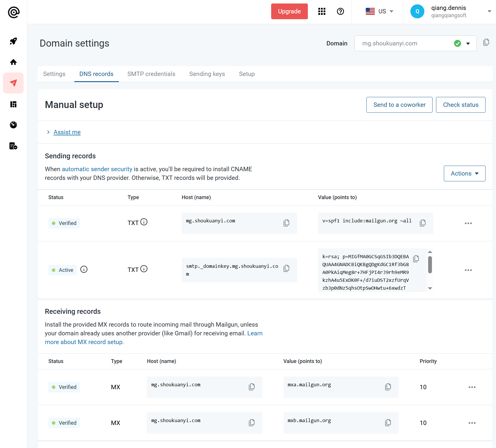Click the rocket icon in sidebar
Viewport: 496px width, 448px height.
pyautogui.click(x=13, y=41)
